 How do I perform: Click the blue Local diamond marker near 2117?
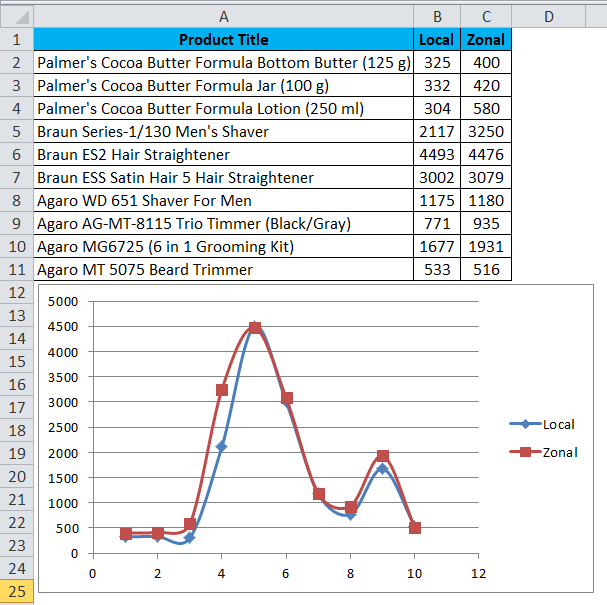coord(222,447)
